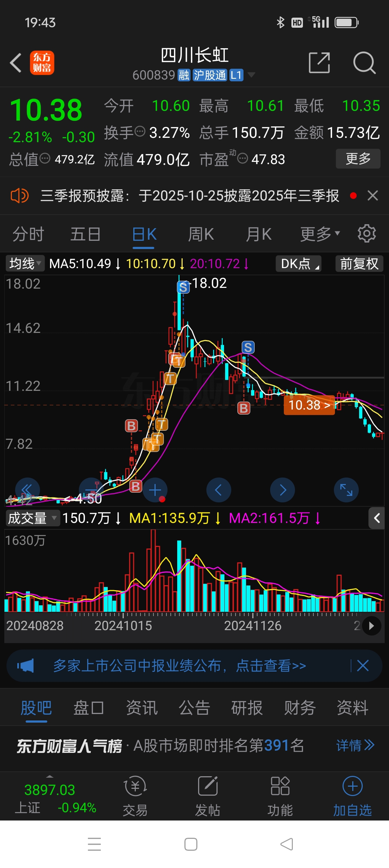
Task: Expand chart to fullscreen
Action: 346,490
